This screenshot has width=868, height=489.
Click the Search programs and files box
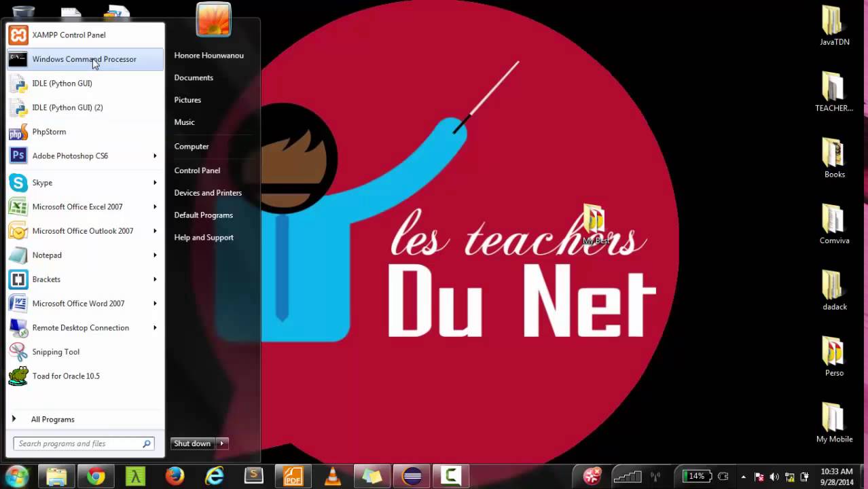84,443
